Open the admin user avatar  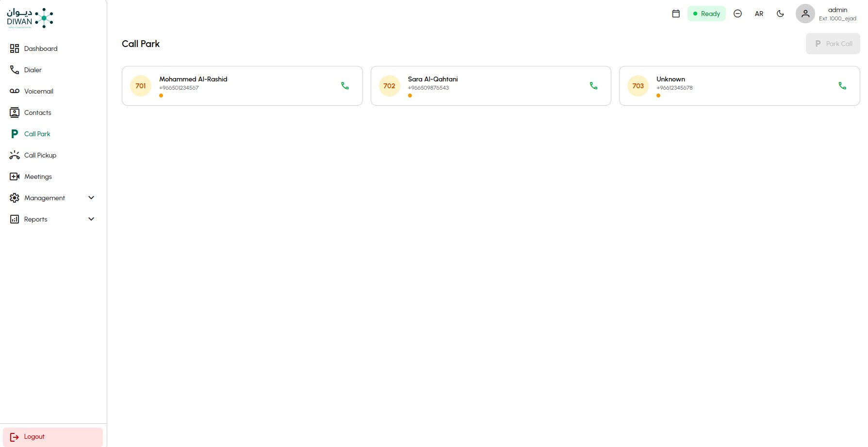[x=805, y=14]
